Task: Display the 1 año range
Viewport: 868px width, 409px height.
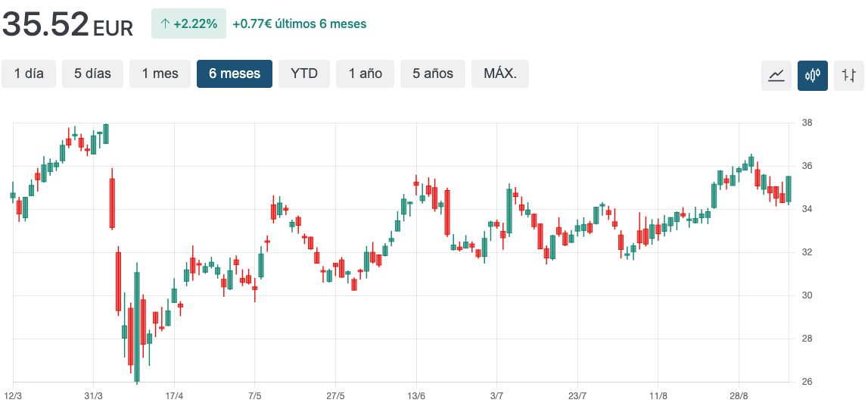Action: (x=366, y=73)
